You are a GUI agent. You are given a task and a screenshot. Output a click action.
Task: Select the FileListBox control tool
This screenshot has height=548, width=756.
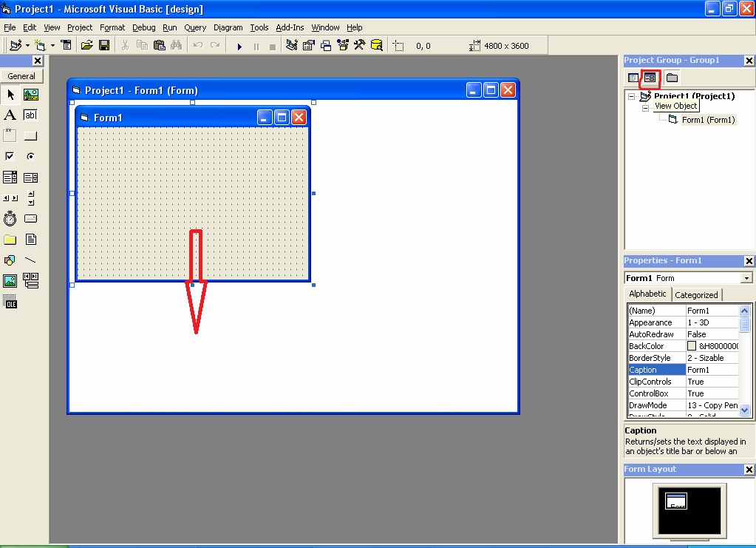(30, 240)
